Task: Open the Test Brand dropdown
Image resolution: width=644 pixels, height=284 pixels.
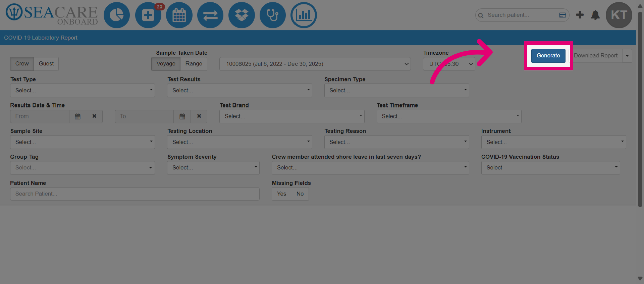Action: tap(292, 116)
